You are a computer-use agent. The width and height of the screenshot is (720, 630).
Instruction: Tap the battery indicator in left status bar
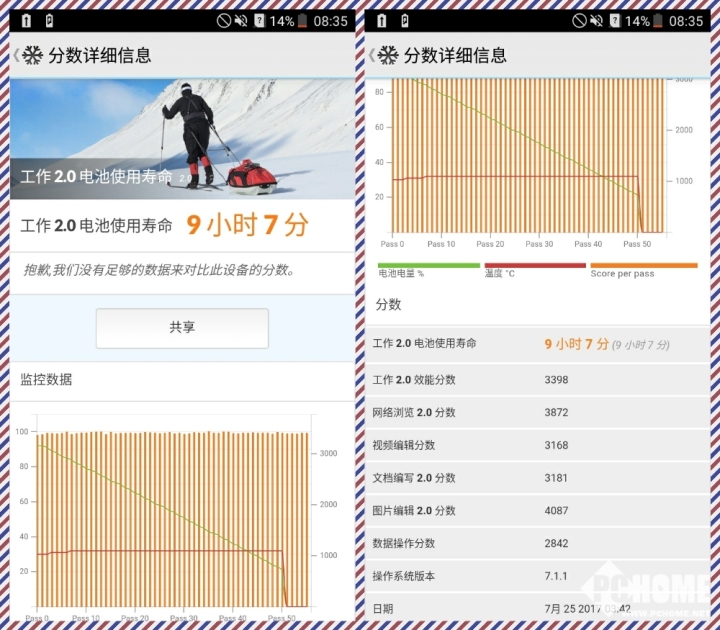click(302, 21)
